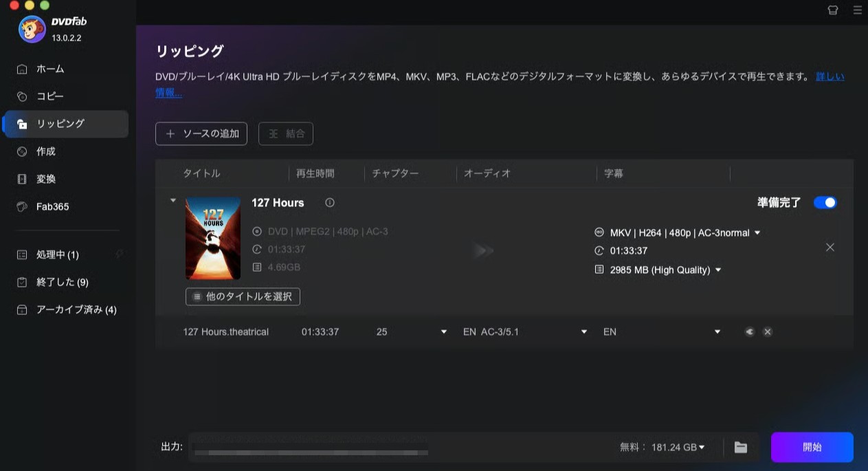Follow the 詳しい情報 link

pyautogui.click(x=830, y=76)
